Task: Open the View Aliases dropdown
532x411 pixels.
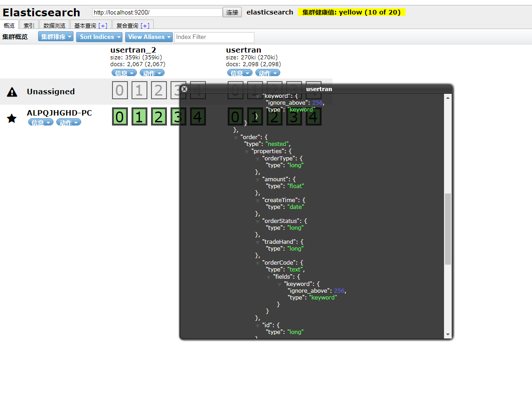Action: point(149,37)
